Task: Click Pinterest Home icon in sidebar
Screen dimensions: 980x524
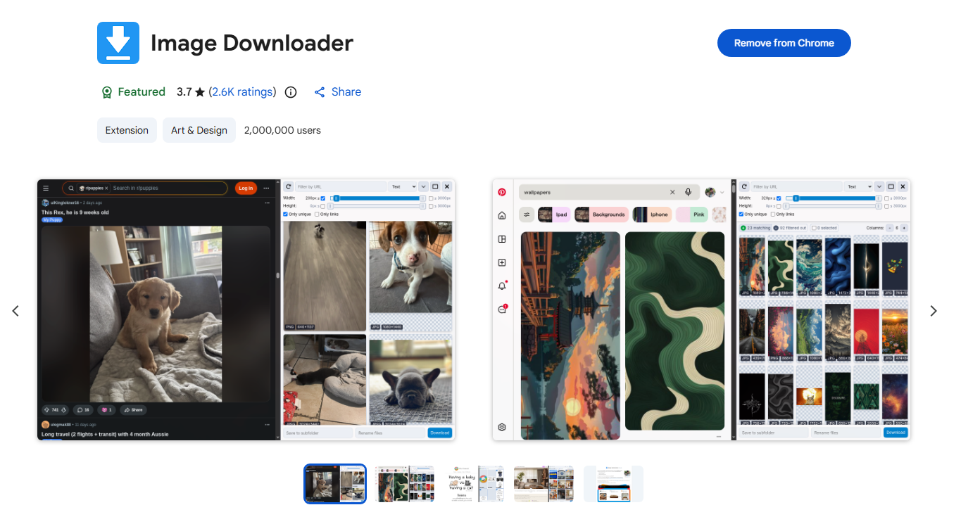Action: pyautogui.click(x=502, y=215)
